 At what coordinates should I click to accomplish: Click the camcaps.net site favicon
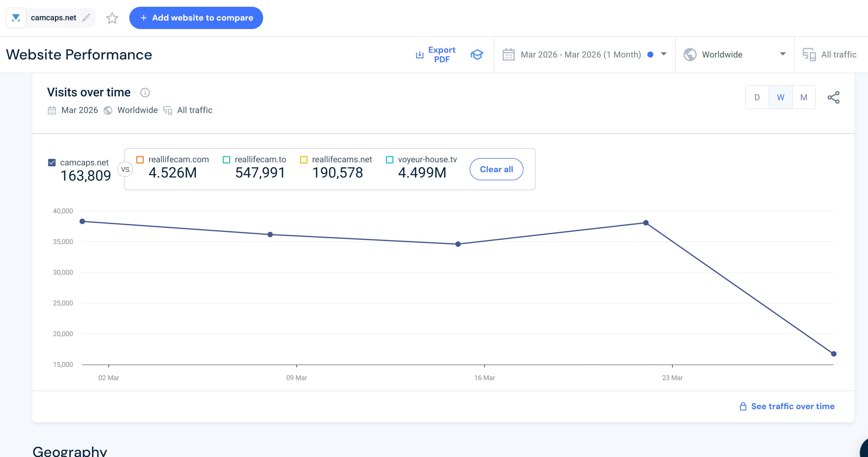(x=16, y=18)
